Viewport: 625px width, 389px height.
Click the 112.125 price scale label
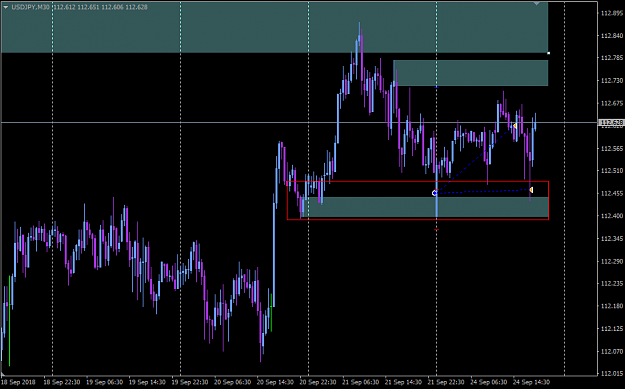tap(611, 328)
